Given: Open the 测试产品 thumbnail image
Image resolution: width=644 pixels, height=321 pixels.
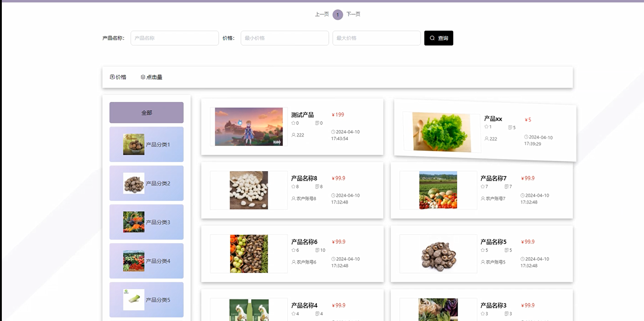Looking at the screenshot, I should click(249, 127).
